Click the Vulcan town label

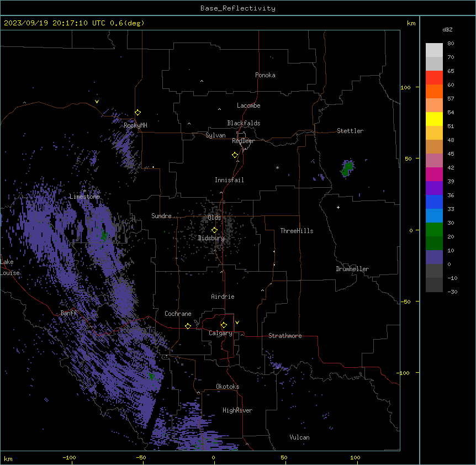[300, 437]
